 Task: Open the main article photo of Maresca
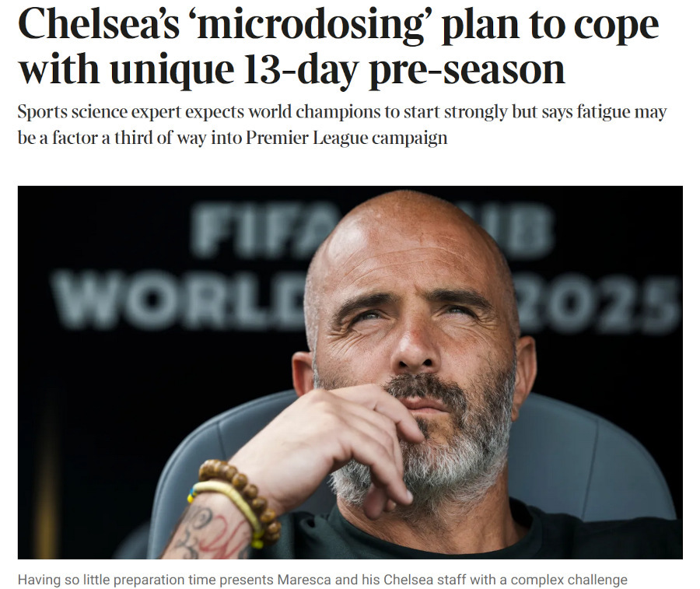pos(350,373)
